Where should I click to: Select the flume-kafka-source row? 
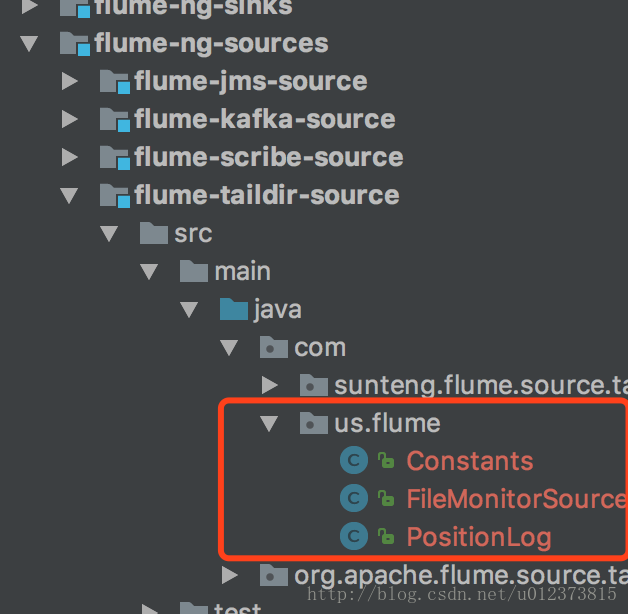click(314, 119)
